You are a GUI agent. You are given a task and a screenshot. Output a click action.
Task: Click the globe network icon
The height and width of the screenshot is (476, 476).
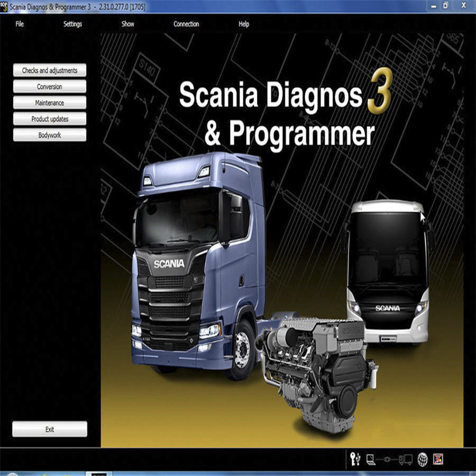coord(423,459)
